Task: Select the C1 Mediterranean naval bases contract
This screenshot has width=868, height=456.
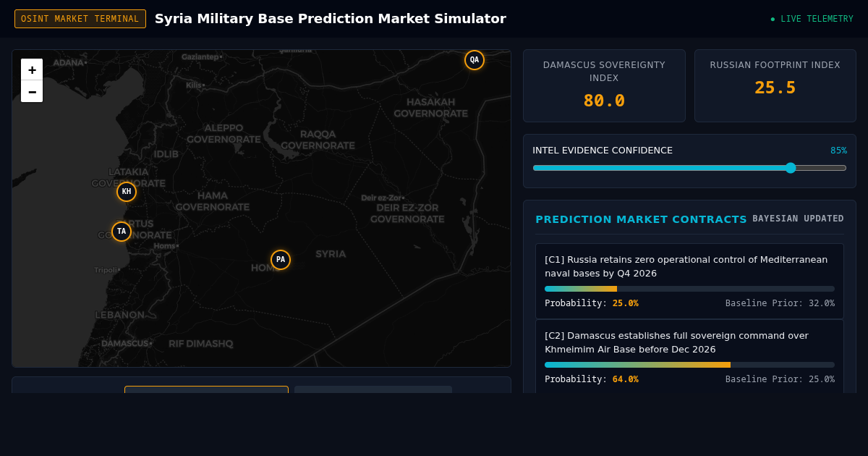Action: [689, 281]
